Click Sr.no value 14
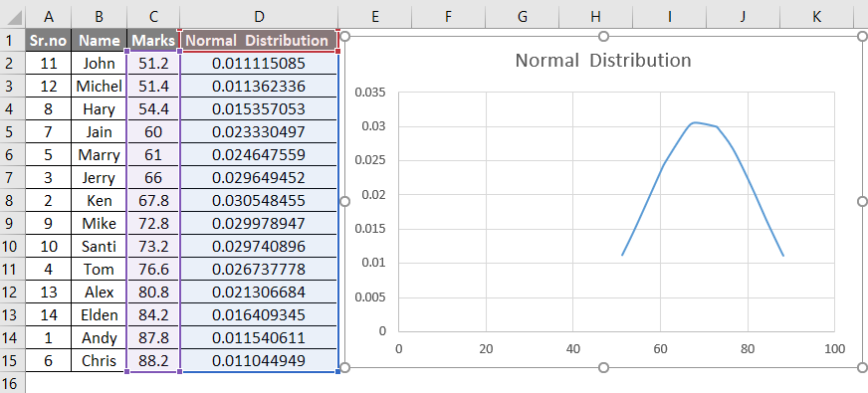 point(49,315)
